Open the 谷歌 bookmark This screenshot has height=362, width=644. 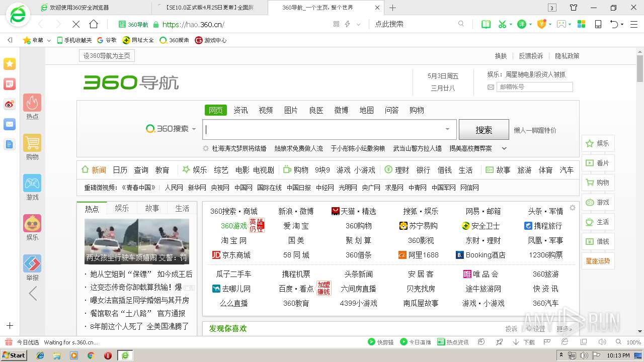pos(107,40)
